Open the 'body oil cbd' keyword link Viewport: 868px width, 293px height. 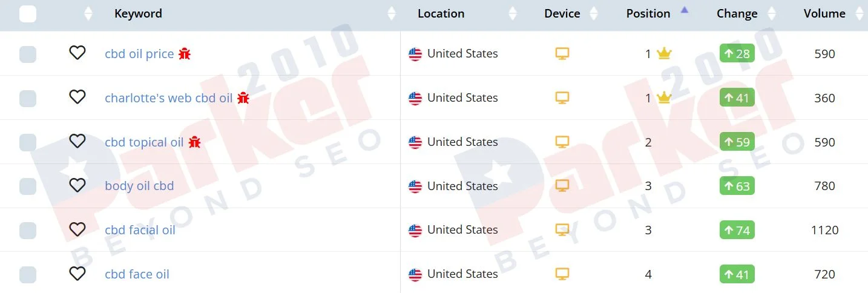click(139, 186)
